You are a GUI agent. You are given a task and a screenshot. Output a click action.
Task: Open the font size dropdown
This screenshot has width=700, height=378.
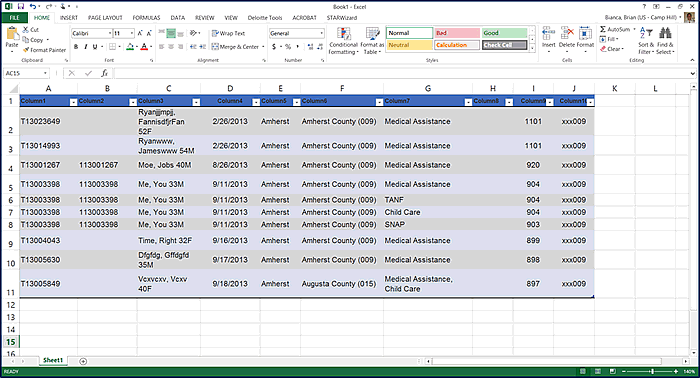132,33
